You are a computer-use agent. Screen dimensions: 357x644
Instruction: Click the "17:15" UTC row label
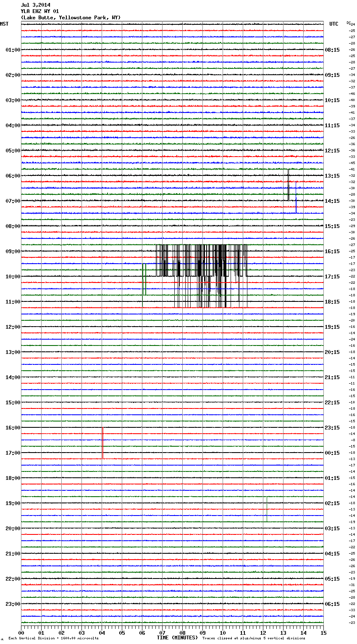(332, 277)
